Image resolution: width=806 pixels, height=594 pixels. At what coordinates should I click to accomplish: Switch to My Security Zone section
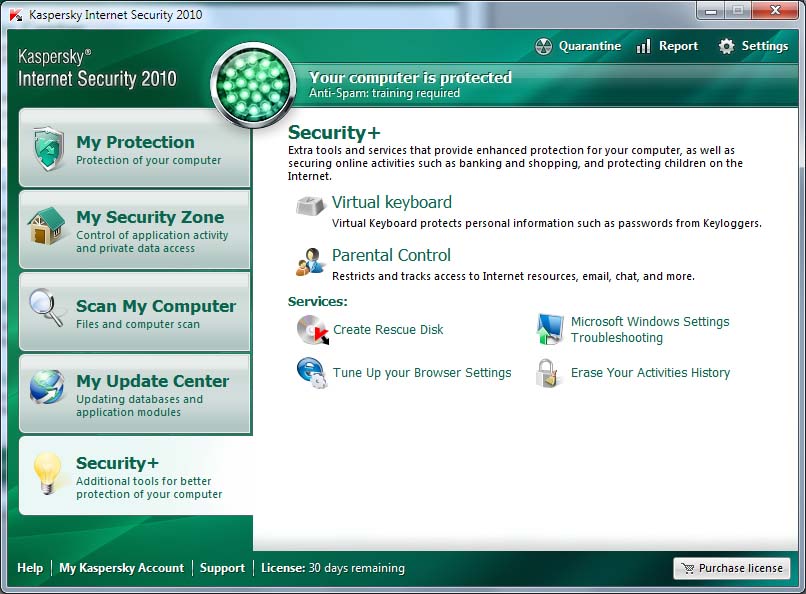(135, 230)
